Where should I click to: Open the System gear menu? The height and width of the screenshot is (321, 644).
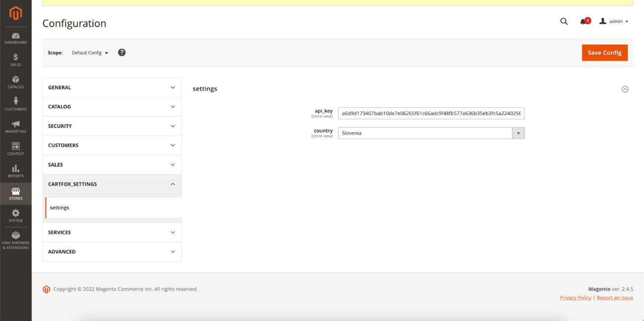[16, 215]
